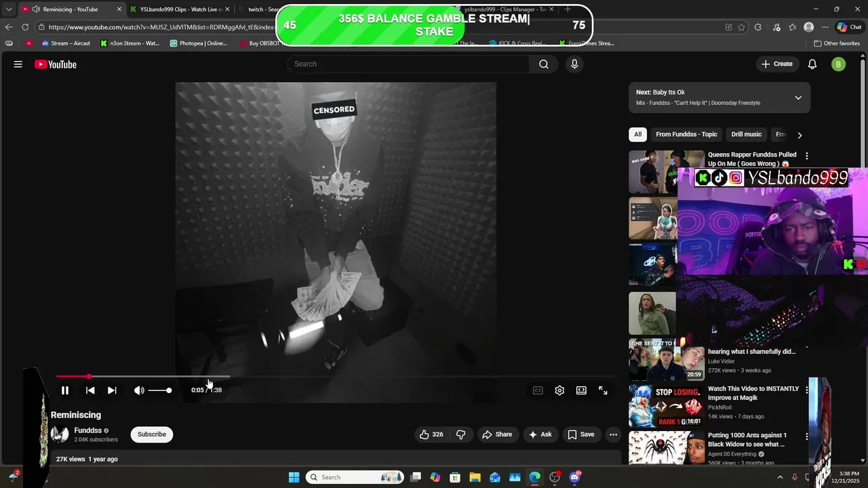Screen dimensions: 868x488
Task: Click taskbar Search box
Action: point(355,477)
